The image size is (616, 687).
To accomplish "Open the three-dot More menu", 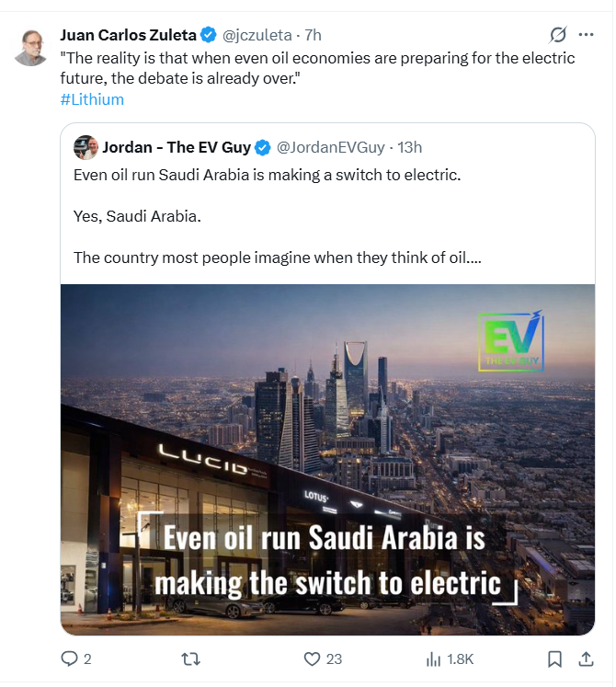I will [586, 35].
